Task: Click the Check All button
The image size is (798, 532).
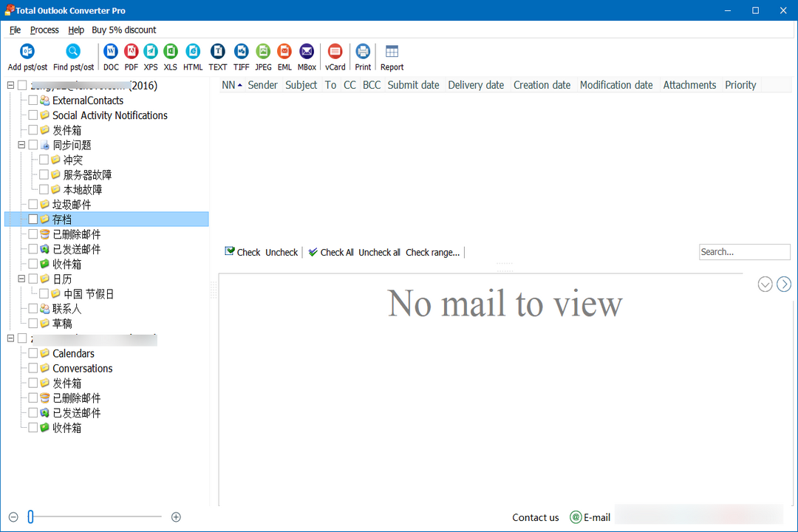Action: coord(330,252)
